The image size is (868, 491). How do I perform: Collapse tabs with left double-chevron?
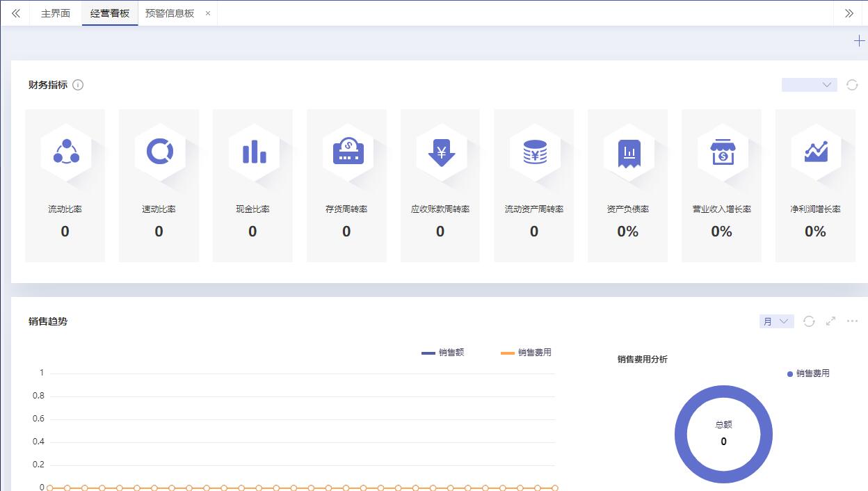pyautogui.click(x=15, y=13)
